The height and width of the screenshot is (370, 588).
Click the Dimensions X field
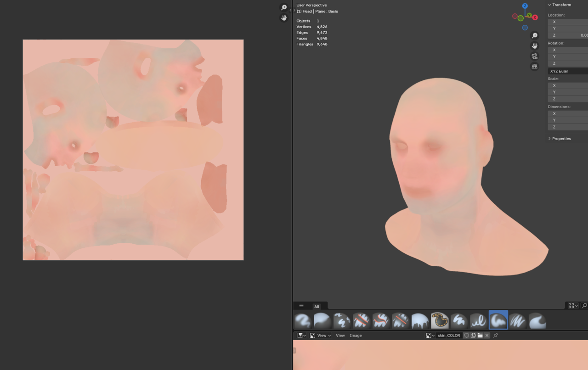[x=568, y=114]
